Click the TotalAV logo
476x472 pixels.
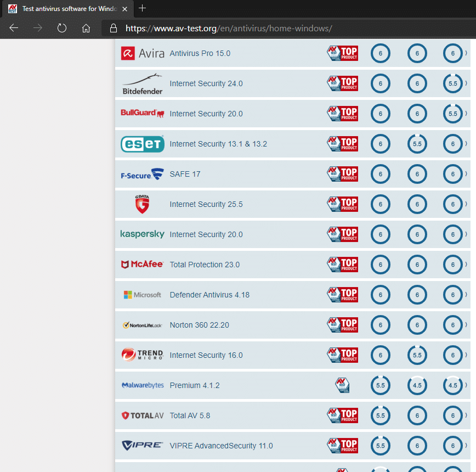point(143,415)
